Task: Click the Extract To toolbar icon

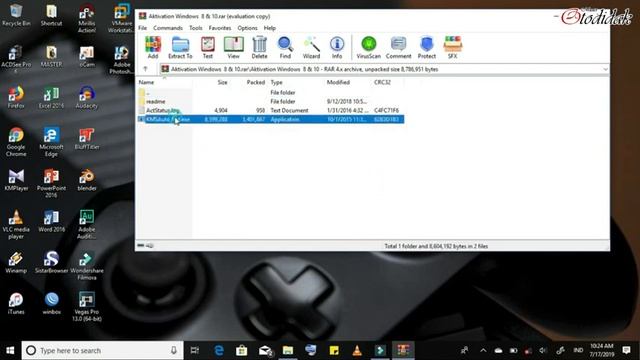Action: pos(180,47)
